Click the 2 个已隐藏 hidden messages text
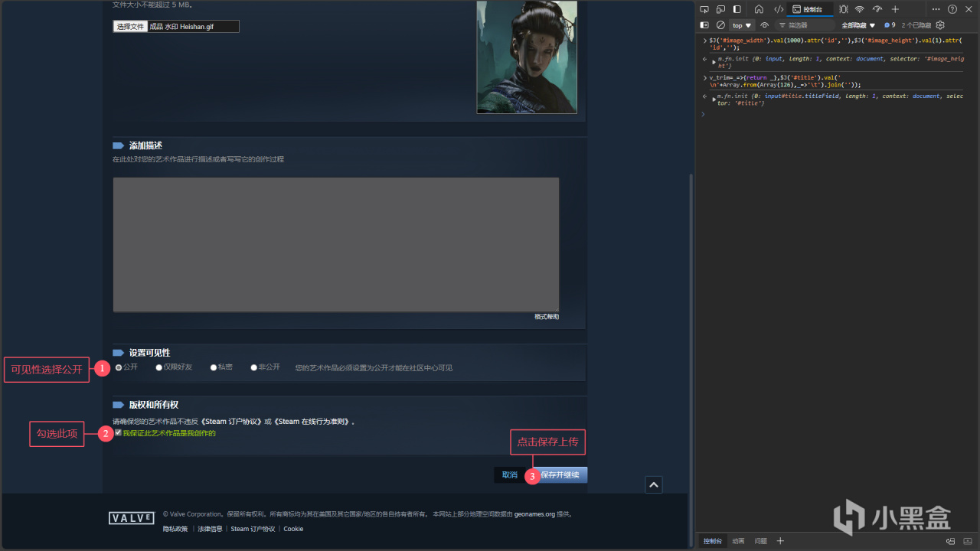This screenshot has width=980, height=551. tap(916, 25)
